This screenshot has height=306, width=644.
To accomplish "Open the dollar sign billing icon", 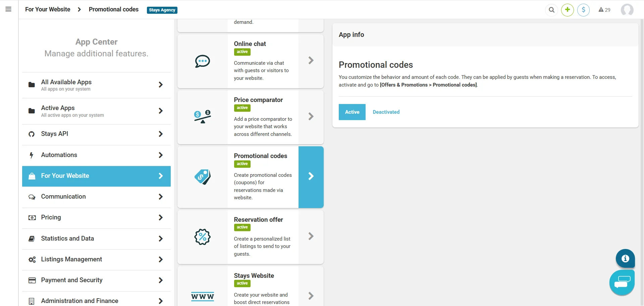I will [584, 10].
